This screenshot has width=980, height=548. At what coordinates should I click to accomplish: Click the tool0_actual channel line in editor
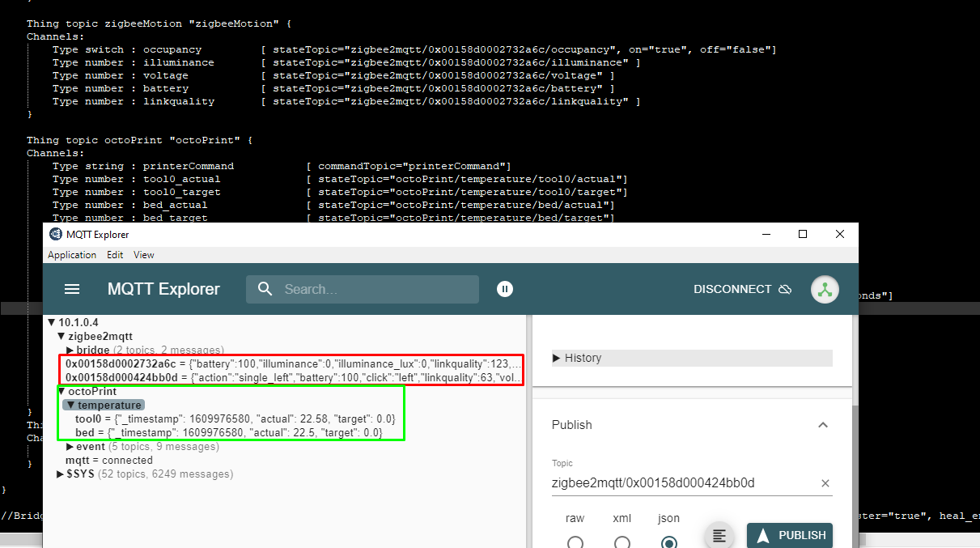tap(340, 179)
